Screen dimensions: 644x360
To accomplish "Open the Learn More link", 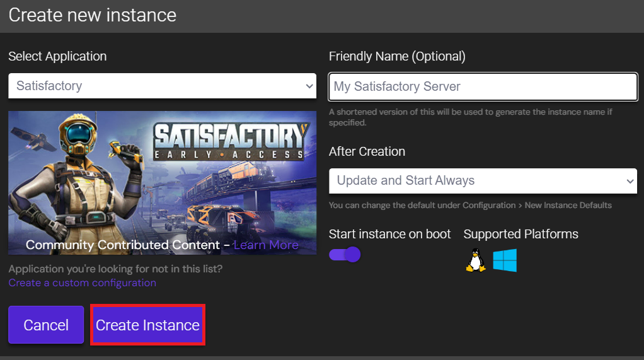I will (x=266, y=245).
